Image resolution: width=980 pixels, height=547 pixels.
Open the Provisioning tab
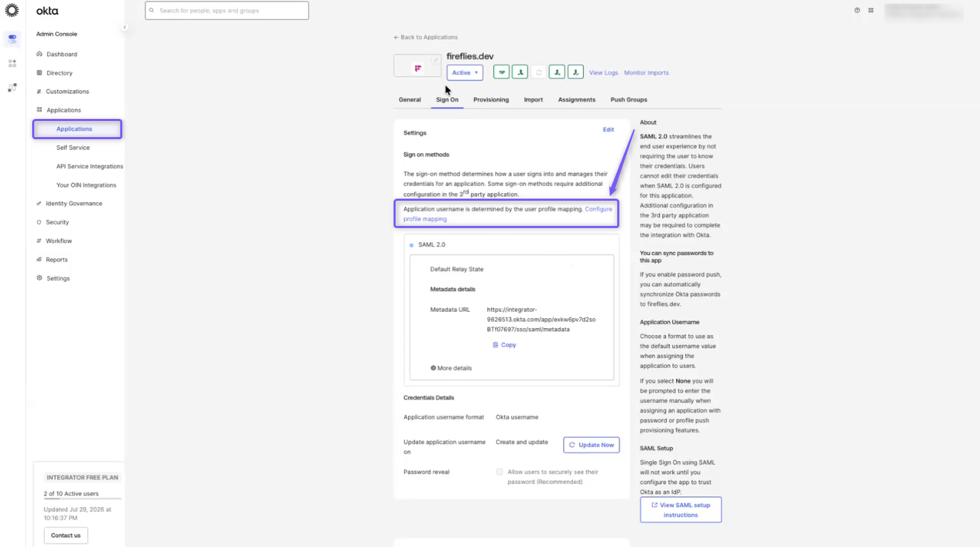491,100
